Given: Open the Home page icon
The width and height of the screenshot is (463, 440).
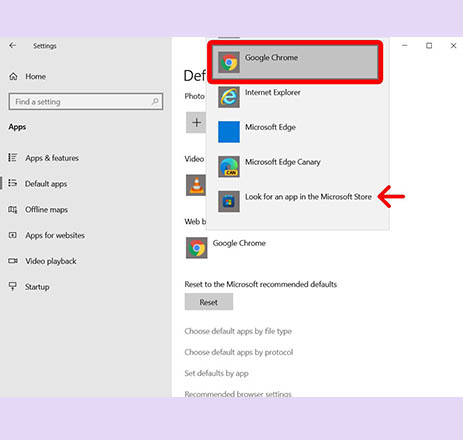Looking at the screenshot, I should pyautogui.click(x=13, y=76).
